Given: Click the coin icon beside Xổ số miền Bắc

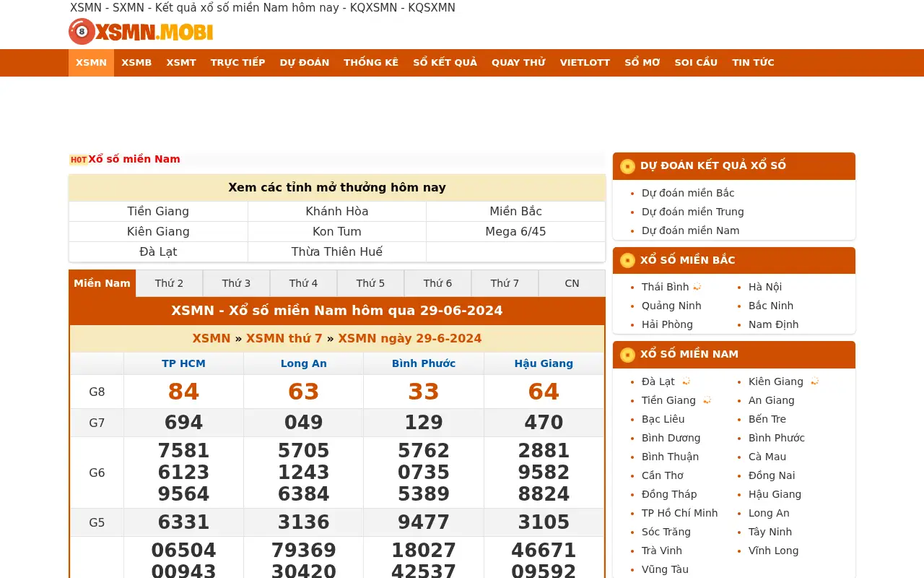Looking at the screenshot, I should [x=627, y=261].
